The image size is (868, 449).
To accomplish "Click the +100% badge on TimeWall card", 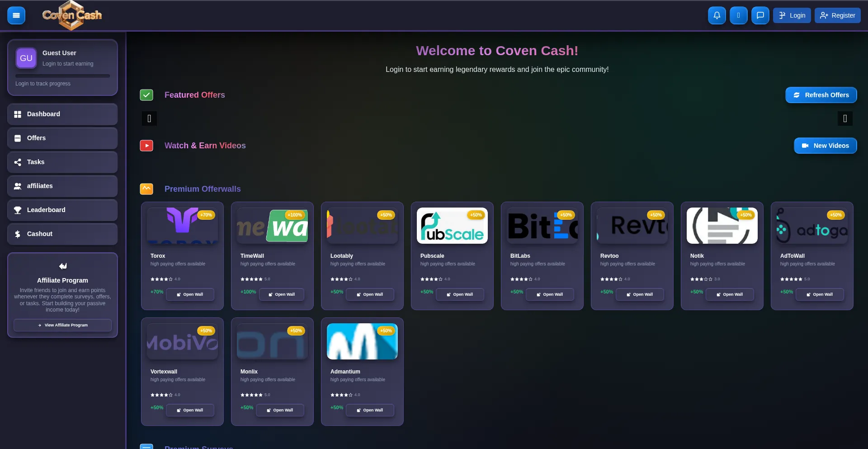I will 295,215.
